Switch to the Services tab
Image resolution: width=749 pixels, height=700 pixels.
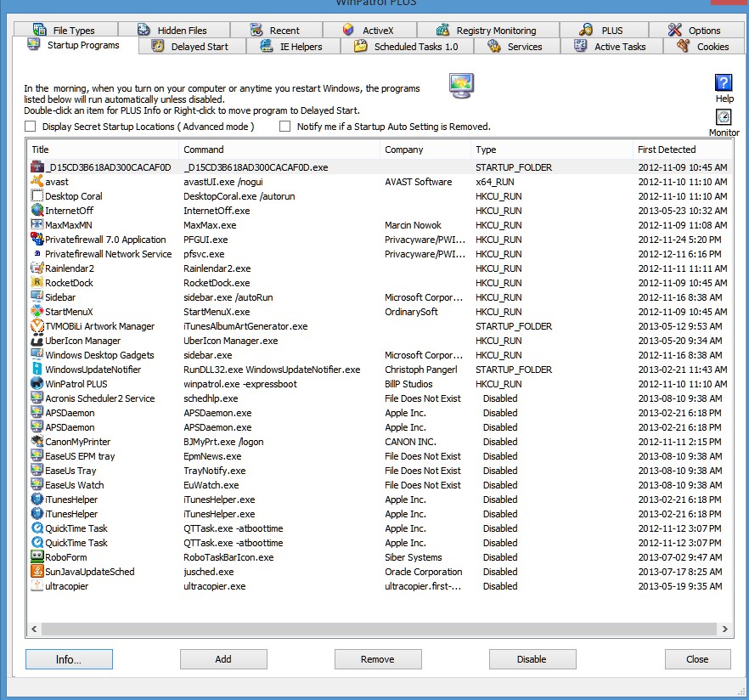[516, 47]
